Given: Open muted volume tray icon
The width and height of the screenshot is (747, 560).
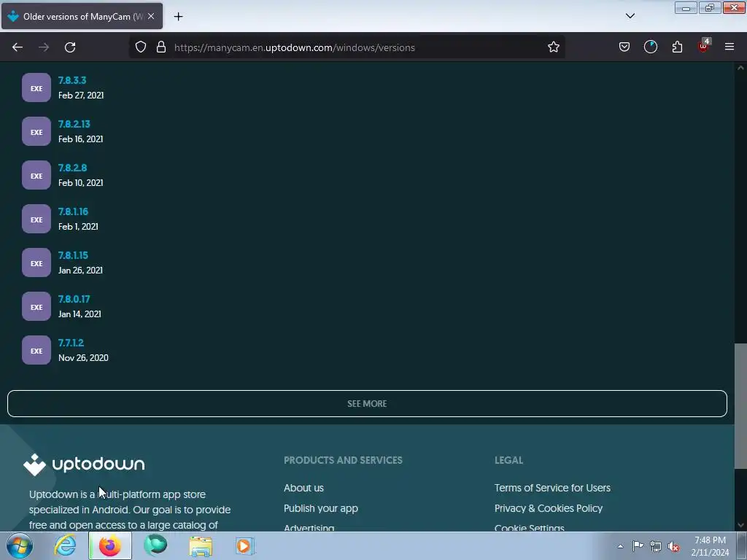Looking at the screenshot, I should point(673,546).
